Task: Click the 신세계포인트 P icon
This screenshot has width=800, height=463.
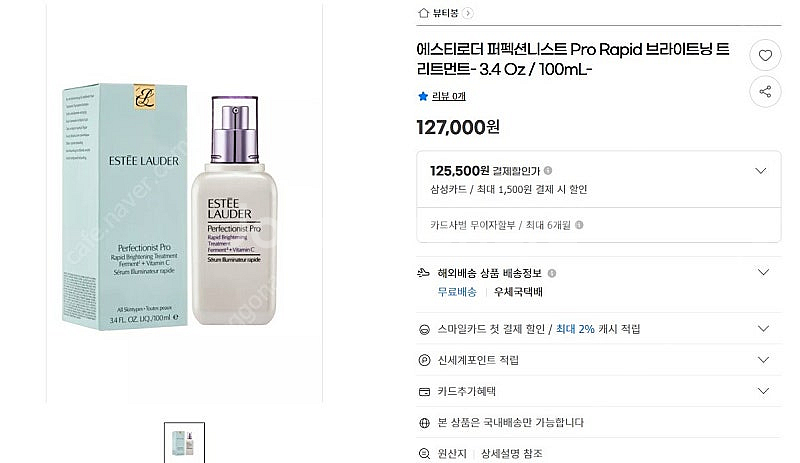Action: [x=423, y=360]
